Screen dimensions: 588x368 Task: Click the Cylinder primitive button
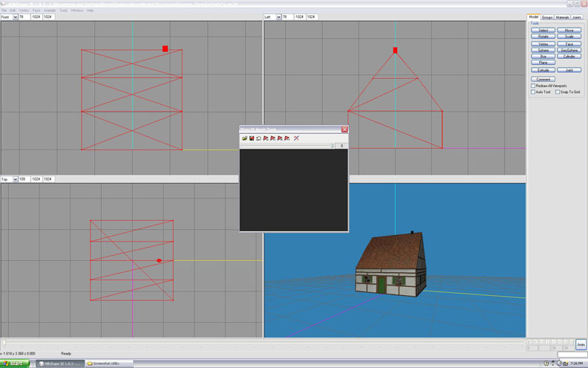(569, 57)
